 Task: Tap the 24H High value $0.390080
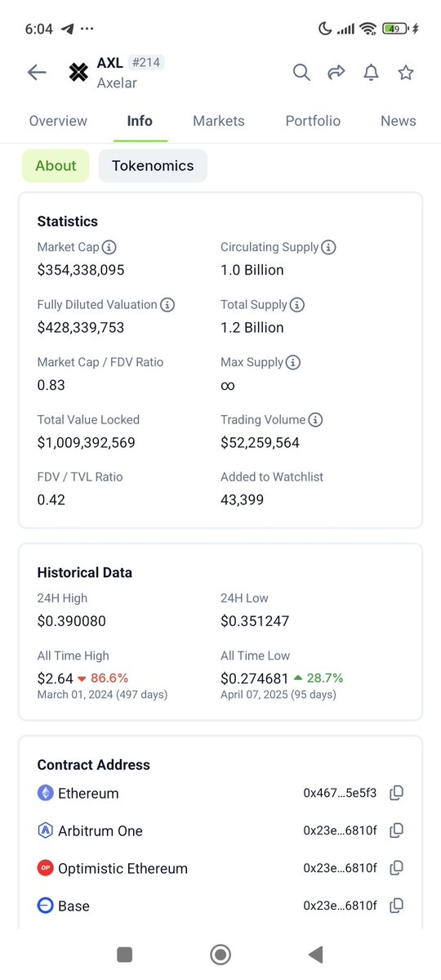click(72, 621)
